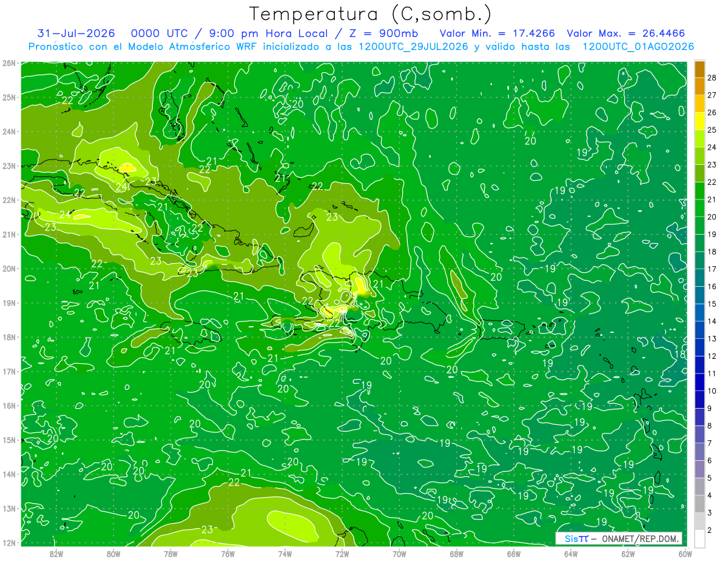Click the '64W' longitude axis label
This screenshot has height=562, width=728.
click(x=571, y=554)
